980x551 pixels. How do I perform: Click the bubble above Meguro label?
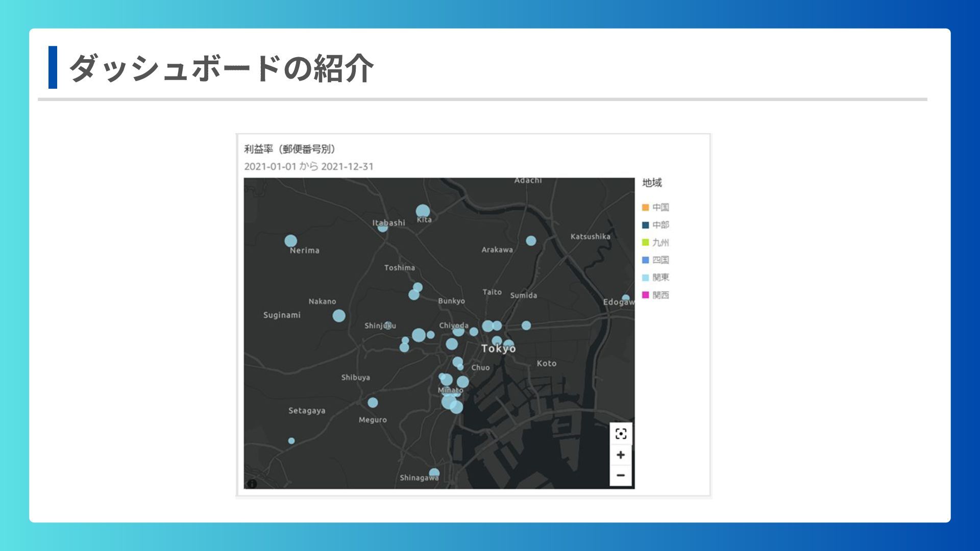tap(373, 403)
